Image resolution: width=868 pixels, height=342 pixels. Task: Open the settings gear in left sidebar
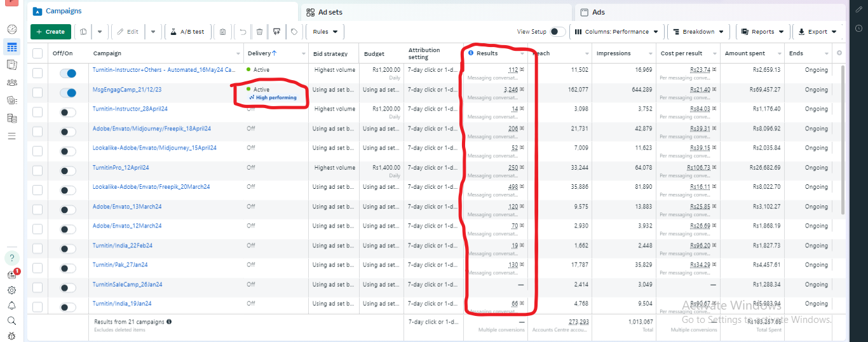[x=12, y=290]
